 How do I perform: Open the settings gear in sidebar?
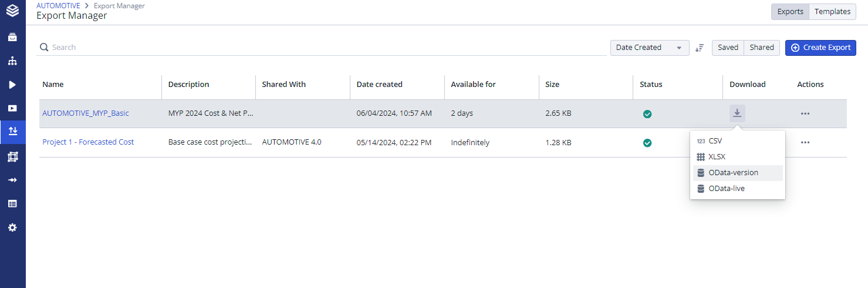click(12, 227)
